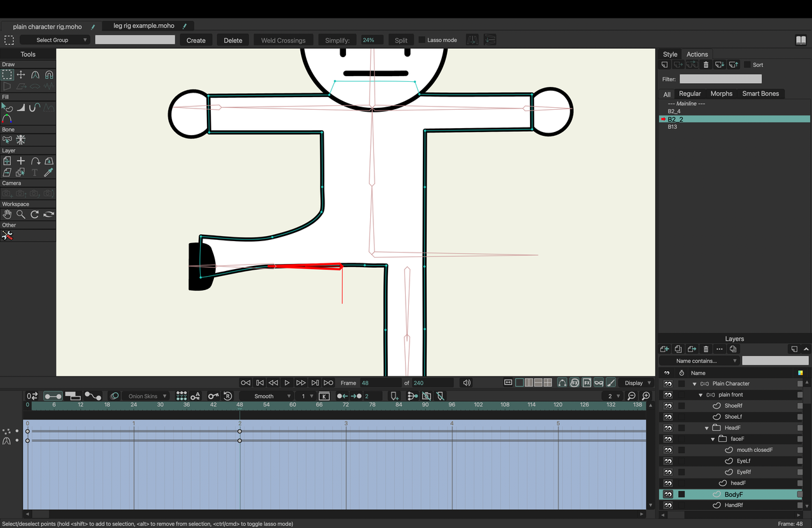The image size is (812, 528).
Task: Open the Smooth interpolation dropdown
Action: point(266,396)
